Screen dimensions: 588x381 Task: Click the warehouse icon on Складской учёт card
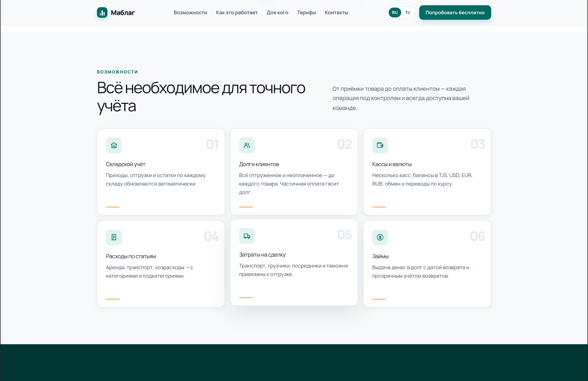[114, 145]
